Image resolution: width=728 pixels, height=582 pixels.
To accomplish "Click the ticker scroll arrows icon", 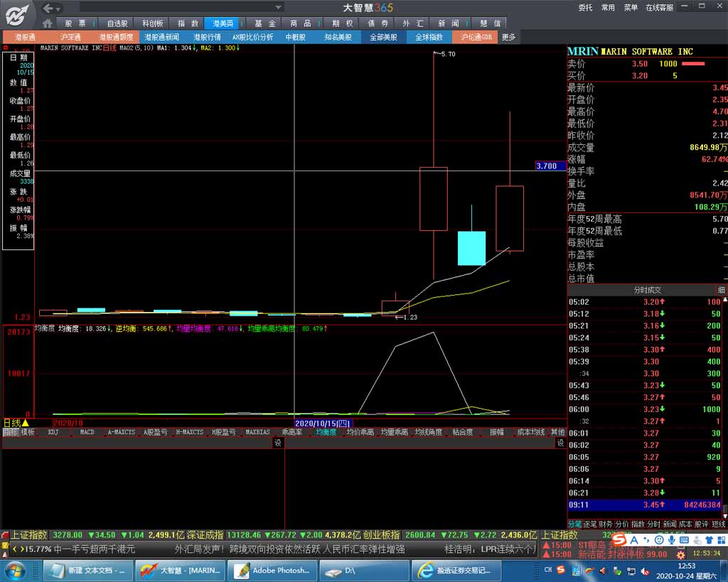I will 18,549.
